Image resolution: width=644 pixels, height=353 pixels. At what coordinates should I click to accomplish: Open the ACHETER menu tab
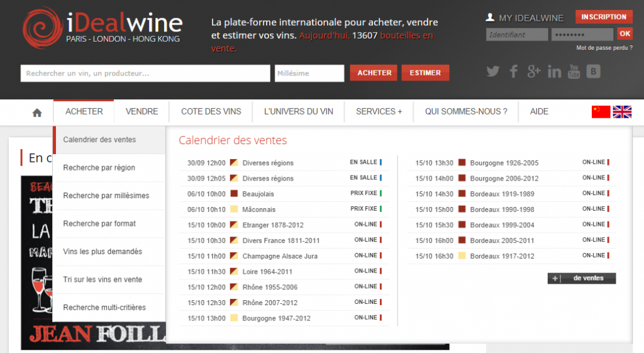84,112
